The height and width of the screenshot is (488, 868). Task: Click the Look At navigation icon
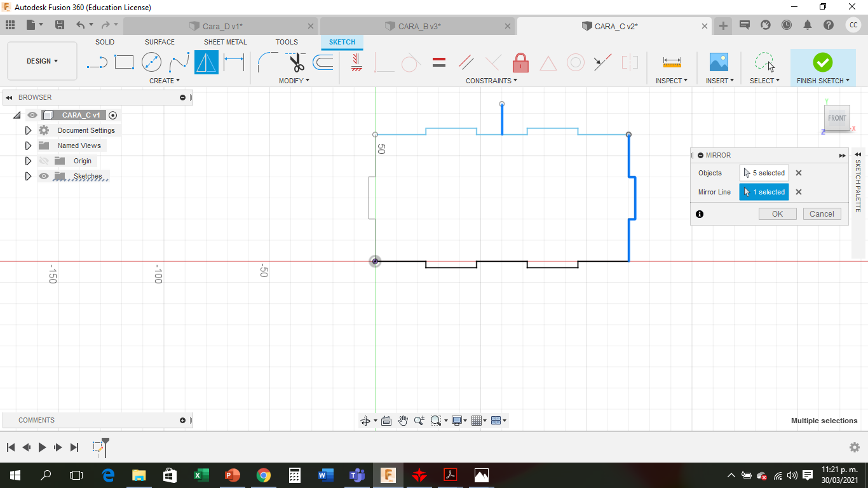386,421
